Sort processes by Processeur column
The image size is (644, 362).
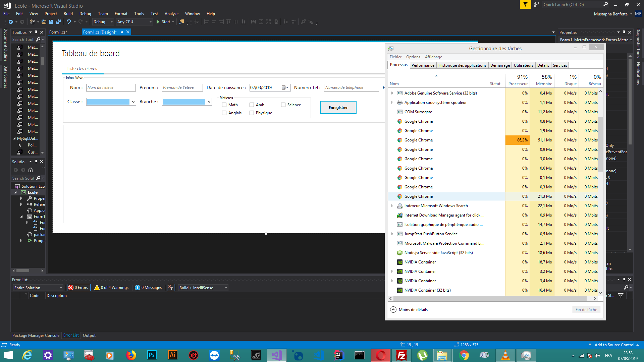point(518,80)
